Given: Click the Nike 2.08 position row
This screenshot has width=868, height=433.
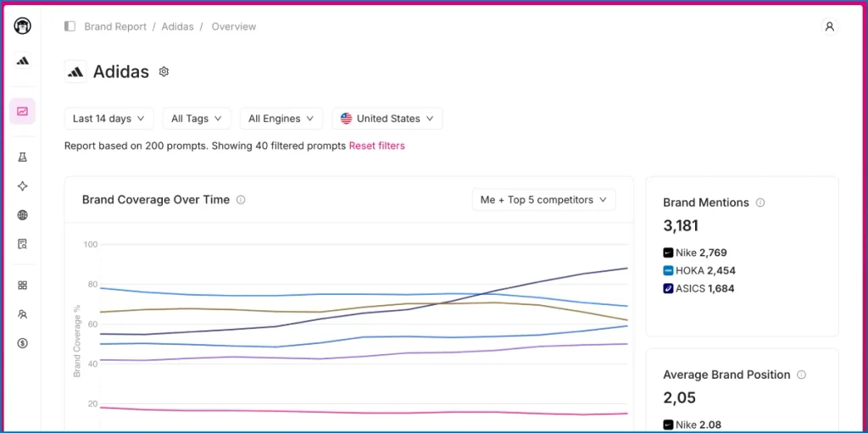Looking at the screenshot, I should click(692, 425).
